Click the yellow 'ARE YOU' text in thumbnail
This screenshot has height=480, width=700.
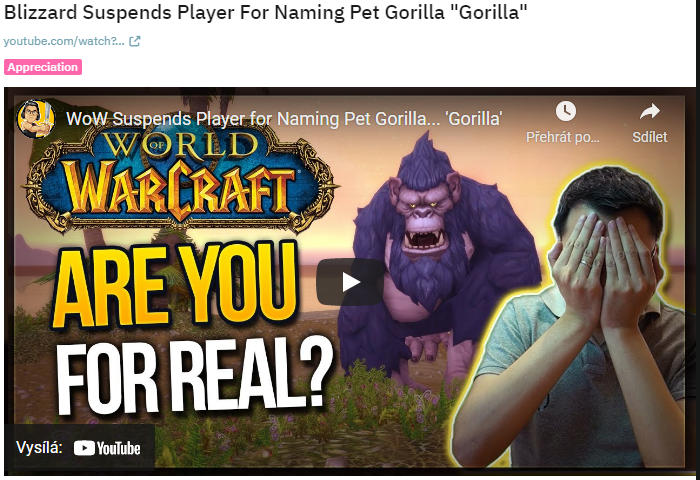click(x=174, y=287)
